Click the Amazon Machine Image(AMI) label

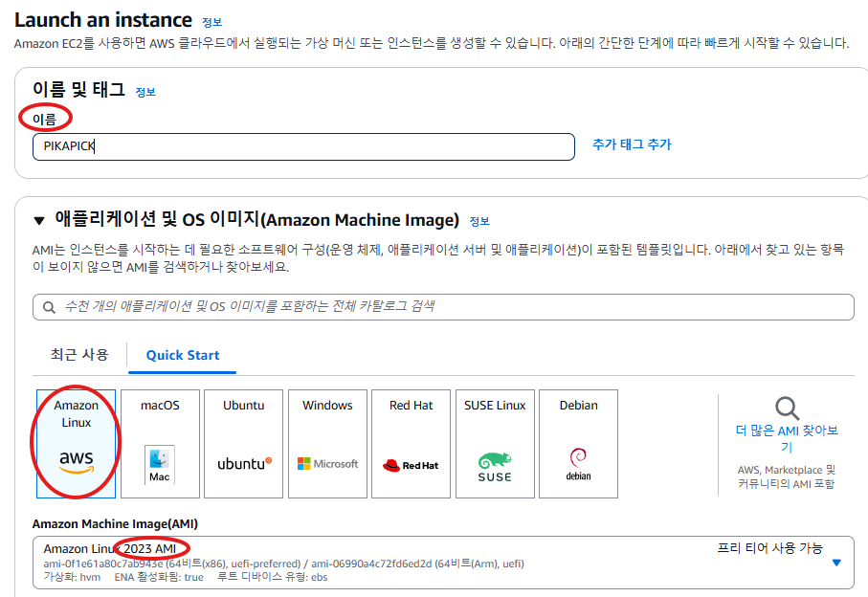pyautogui.click(x=115, y=523)
